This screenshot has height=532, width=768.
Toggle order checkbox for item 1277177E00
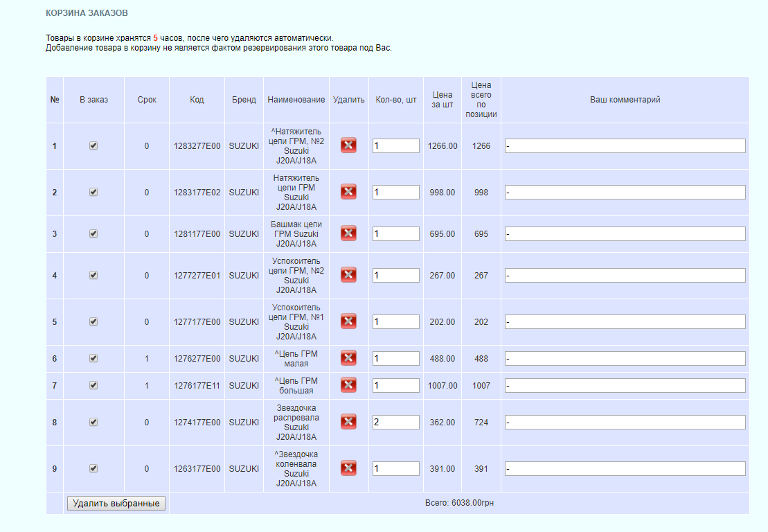93,321
